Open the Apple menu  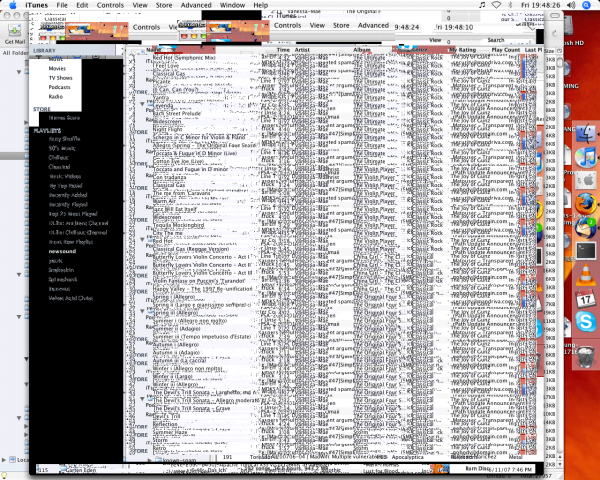pyautogui.click(x=10, y=6)
